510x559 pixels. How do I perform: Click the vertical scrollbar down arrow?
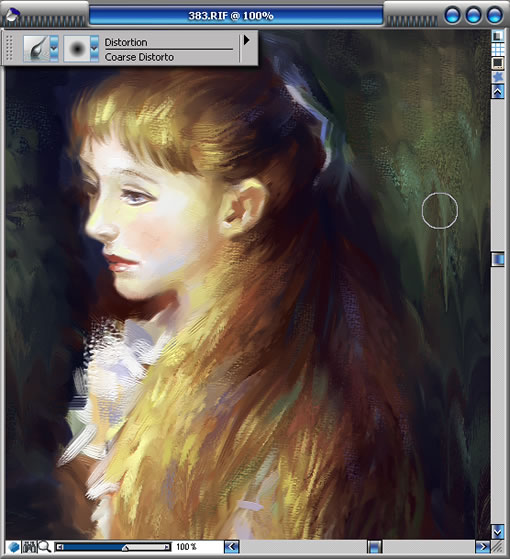[x=498, y=532]
